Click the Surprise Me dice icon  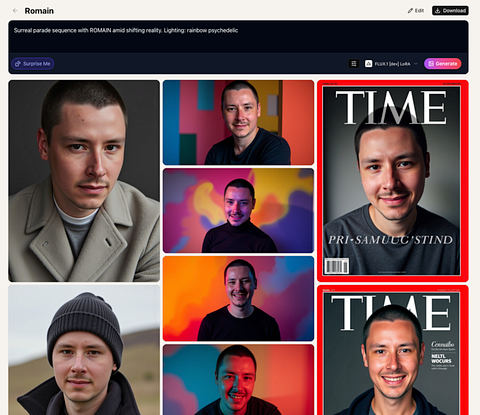18,64
